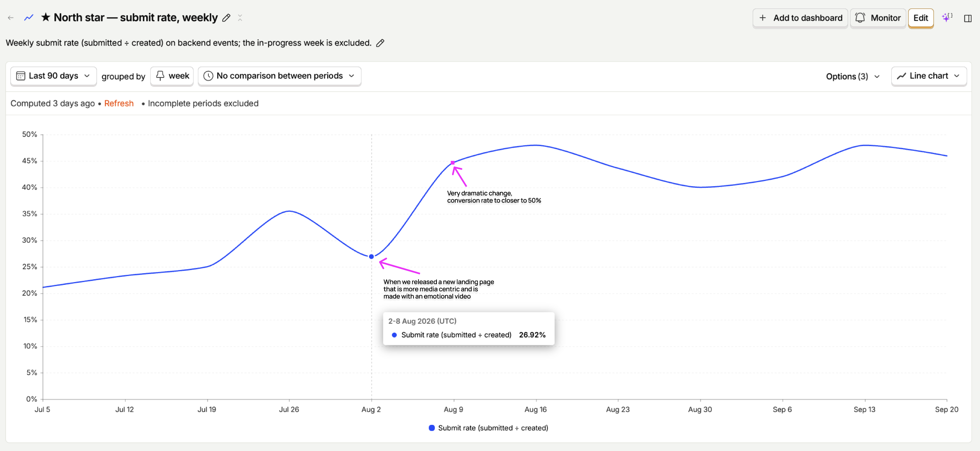Open the Line chart type dropdown
Screen dimensions: 980x451
click(x=929, y=76)
